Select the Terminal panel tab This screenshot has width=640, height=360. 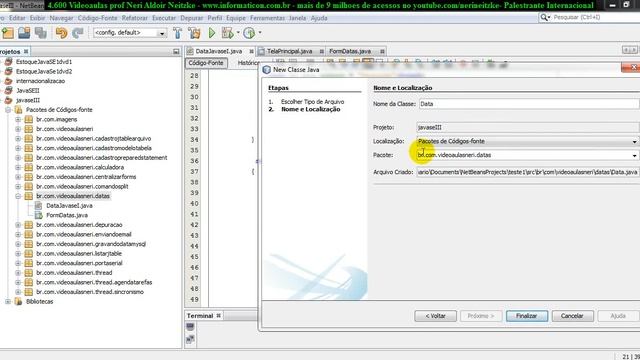pyautogui.click(x=200, y=316)
